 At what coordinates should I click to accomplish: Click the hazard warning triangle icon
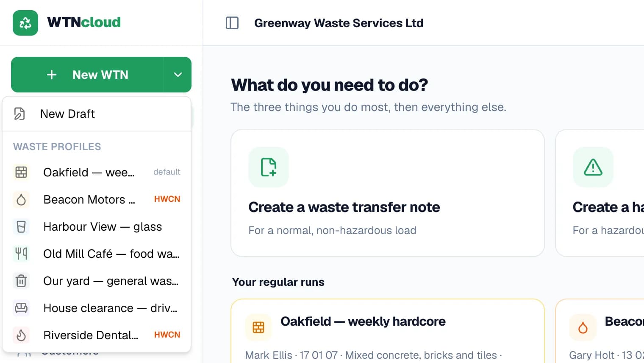[x=593, y=167]
